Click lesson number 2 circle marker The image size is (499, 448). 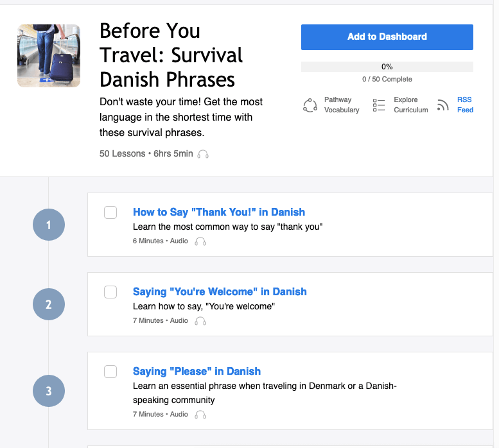(x=49, y=304)
